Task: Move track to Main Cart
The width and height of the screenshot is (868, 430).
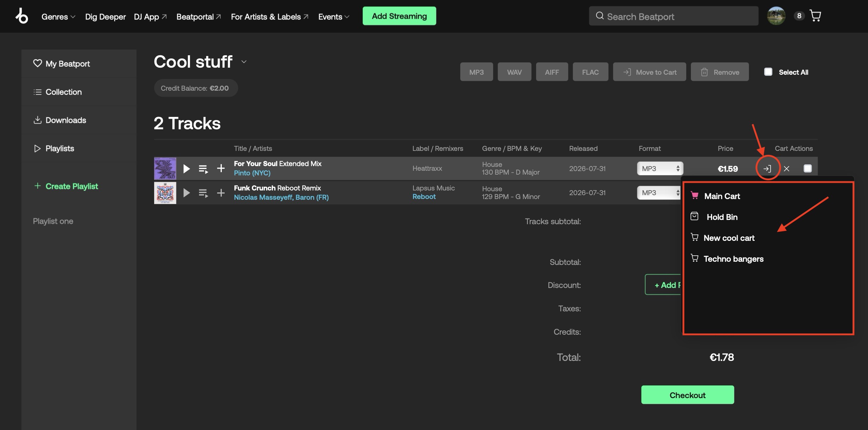Action: (x=722, y=196)
